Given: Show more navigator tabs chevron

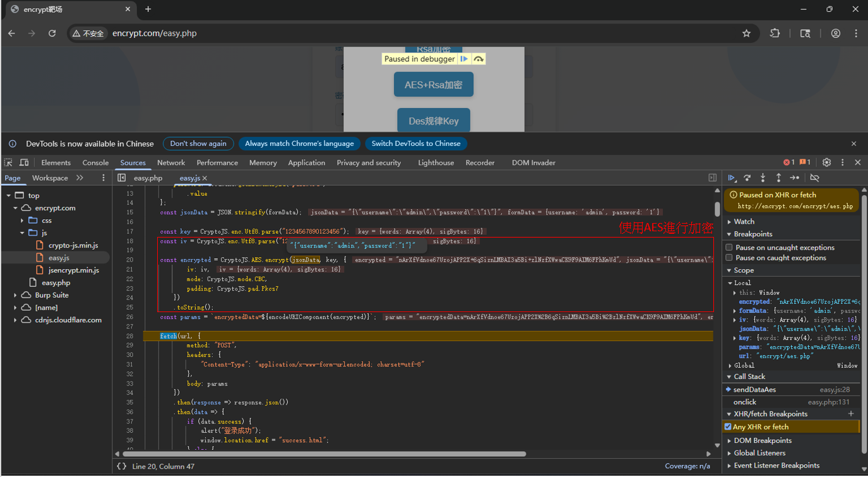Looking at the screenshot, I should tap(80, 178).
